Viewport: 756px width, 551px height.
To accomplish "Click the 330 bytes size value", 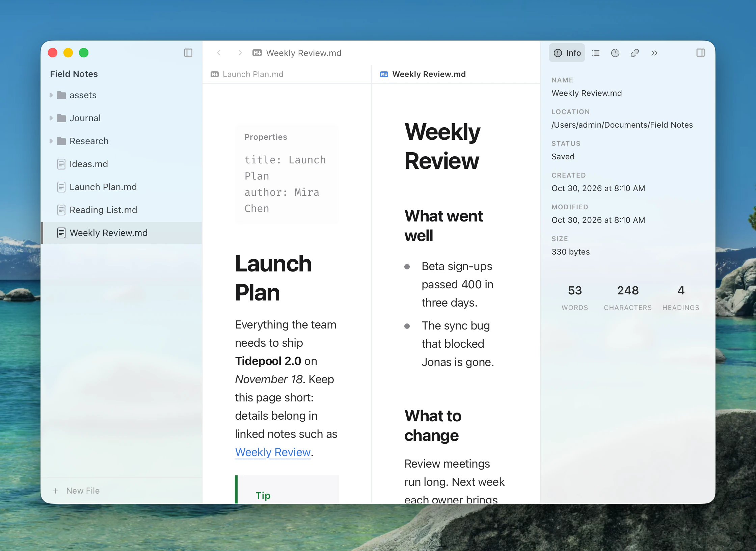I will coord(571,252).
